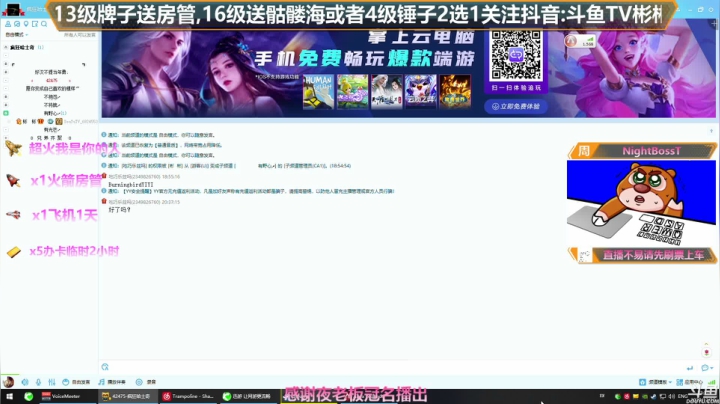Click the Steam icon in the system tray

(x=653, y=396)
